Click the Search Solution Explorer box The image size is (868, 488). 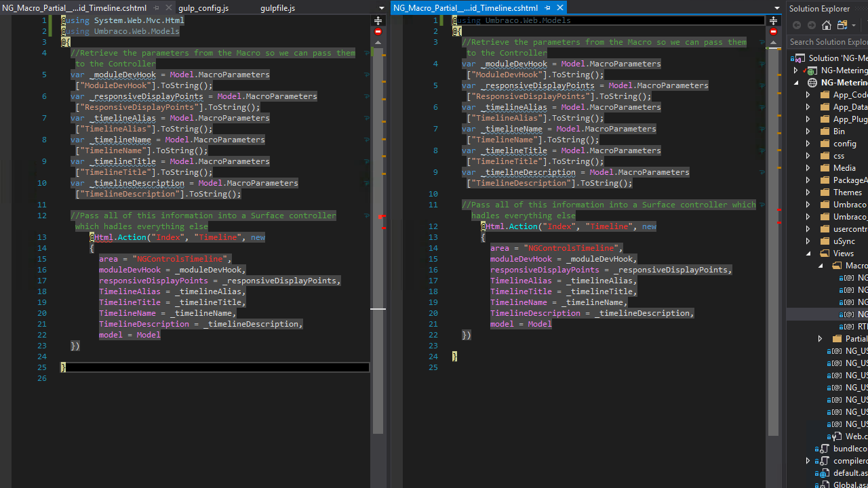[x=829, y=41]
